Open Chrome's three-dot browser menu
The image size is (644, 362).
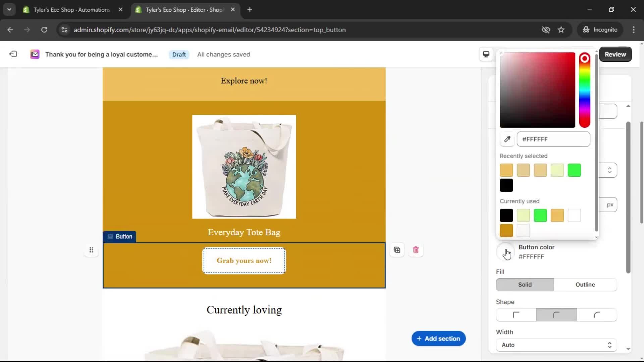point(634,30)
